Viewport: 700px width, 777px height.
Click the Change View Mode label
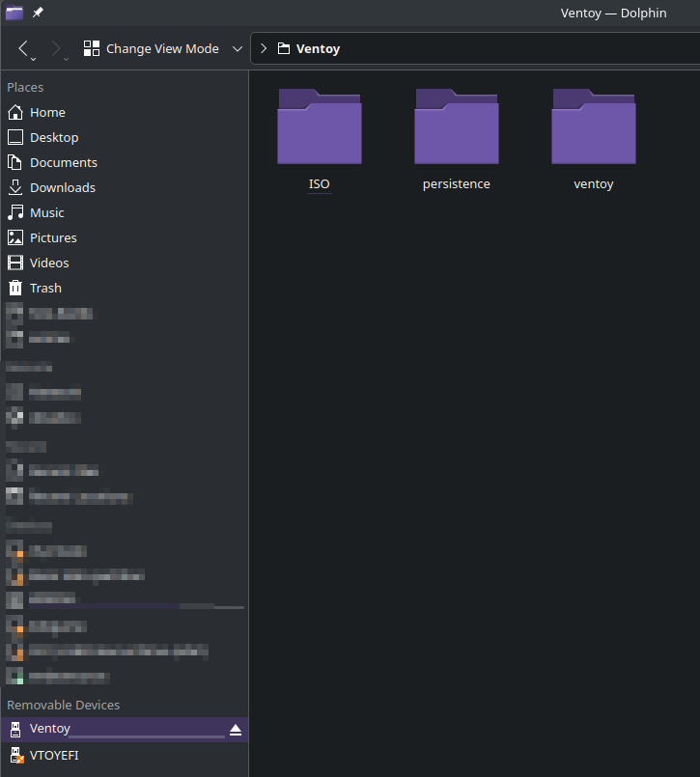point(162,48)
